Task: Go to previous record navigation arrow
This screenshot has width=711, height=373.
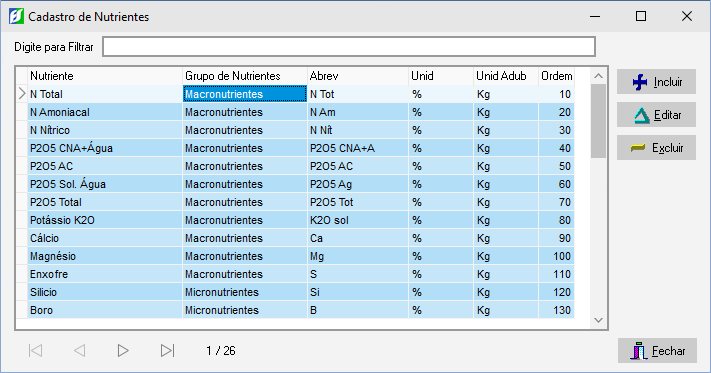Action: pos(79,350)
